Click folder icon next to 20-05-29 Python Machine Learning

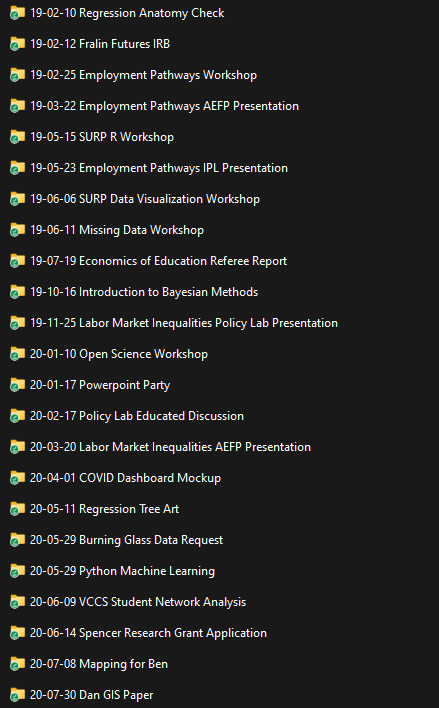point(17,571)
